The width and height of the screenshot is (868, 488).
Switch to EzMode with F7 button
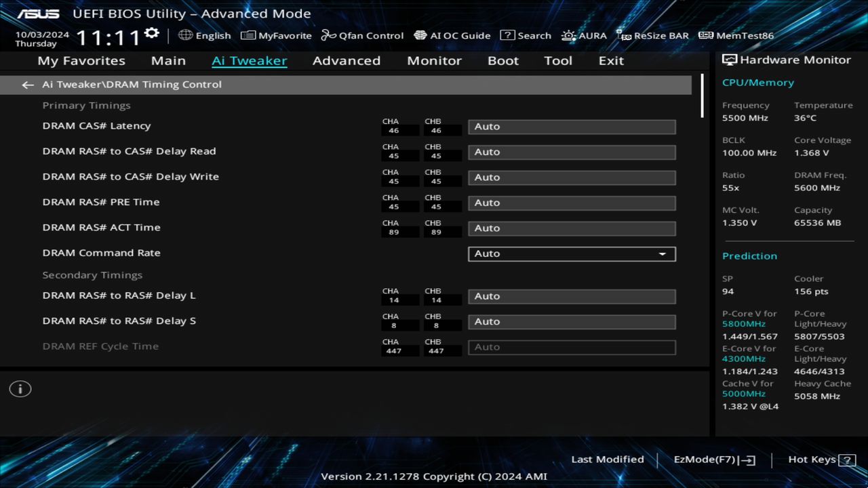[x=713, y=459]
